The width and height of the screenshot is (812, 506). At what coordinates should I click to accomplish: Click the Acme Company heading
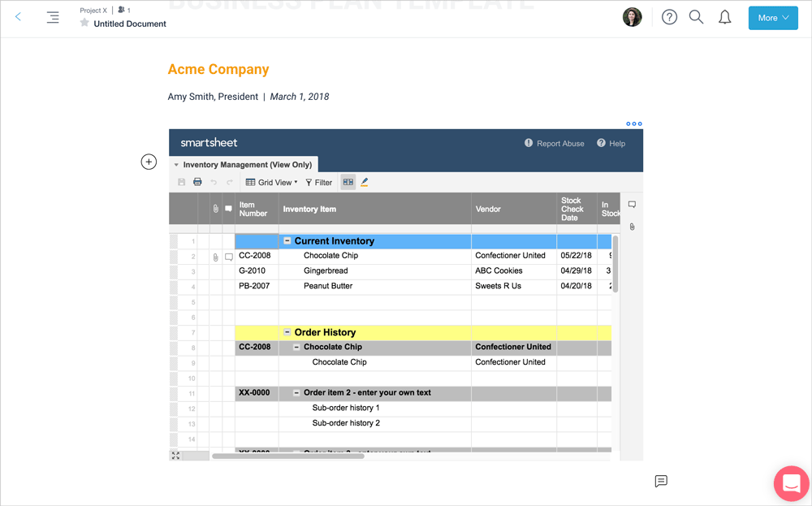tap(218, 69)
